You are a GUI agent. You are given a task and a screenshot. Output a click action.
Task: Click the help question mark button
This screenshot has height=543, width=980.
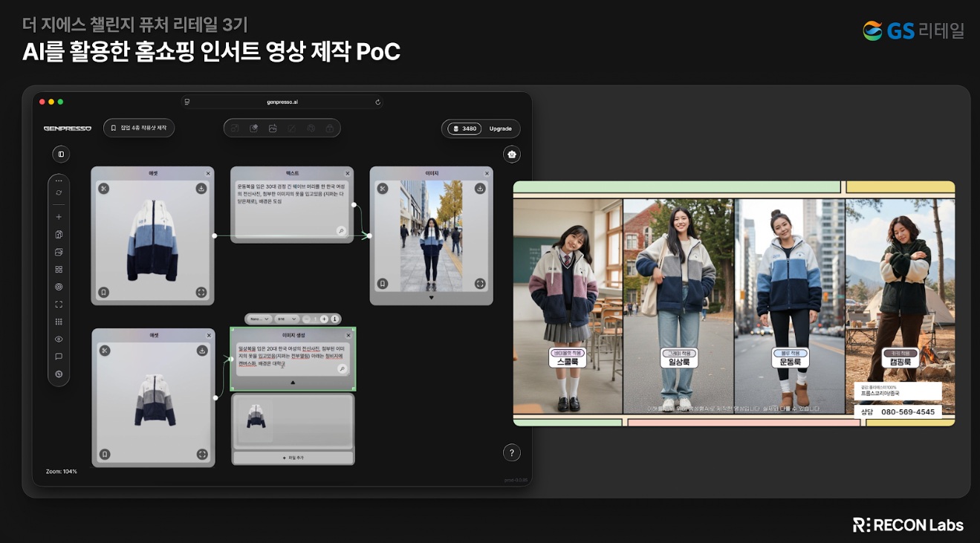coord(511,452)
